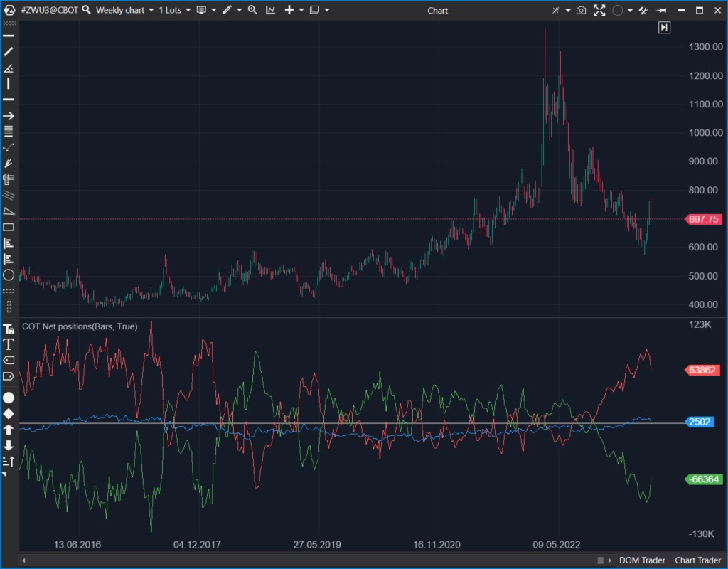Click the zoom magnifier icon in the toolbar

click(x=252, y=10)
